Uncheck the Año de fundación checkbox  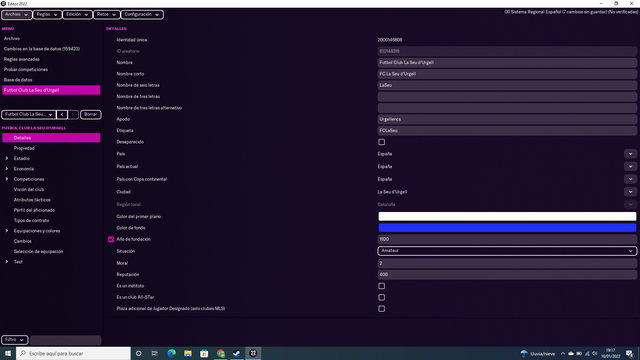coord(111,240)
